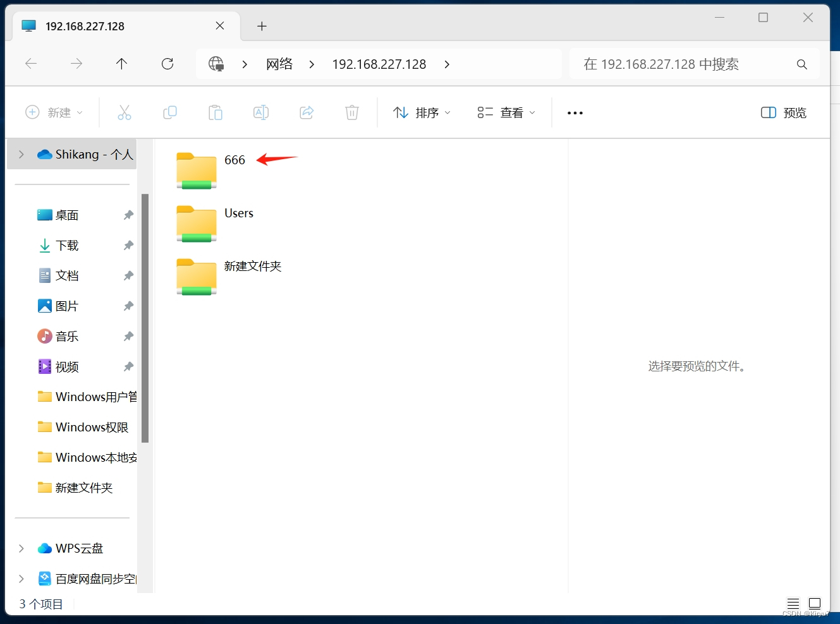This screenshot has height=624, width=840.
Task: Unpin 文档 from quick access
Action: click(128, 276)
